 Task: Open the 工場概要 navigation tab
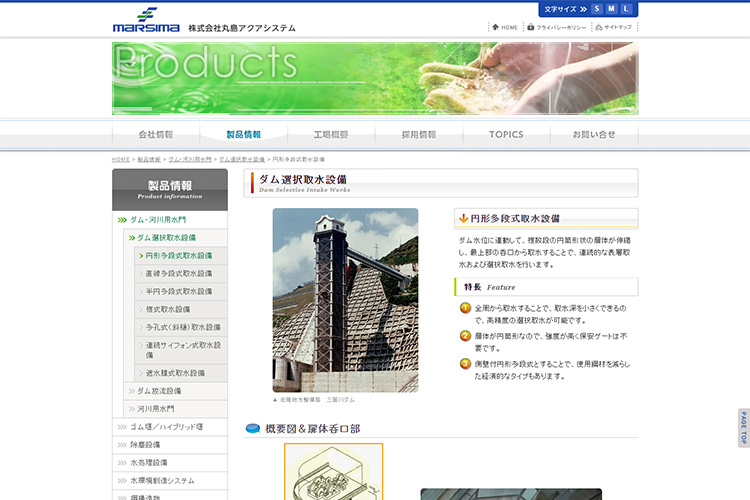pyautogui.click(x=331, y=135)
